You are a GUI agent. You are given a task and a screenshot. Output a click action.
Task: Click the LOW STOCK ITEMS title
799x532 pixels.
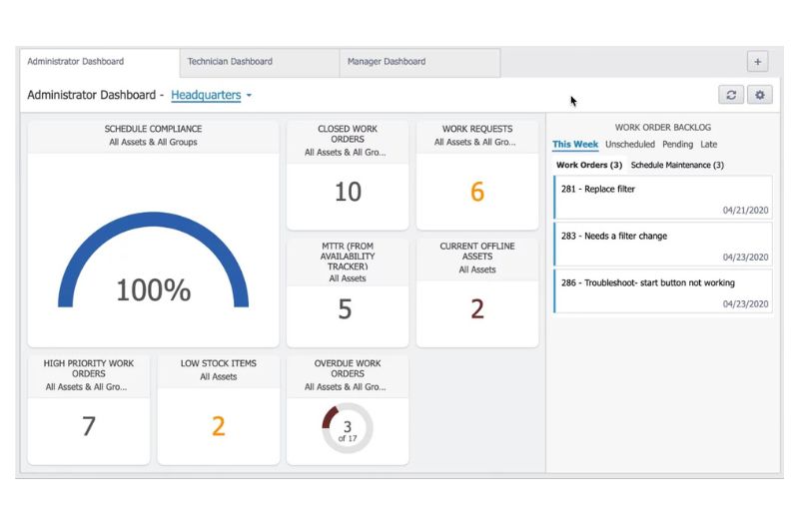tap(219, 363)
